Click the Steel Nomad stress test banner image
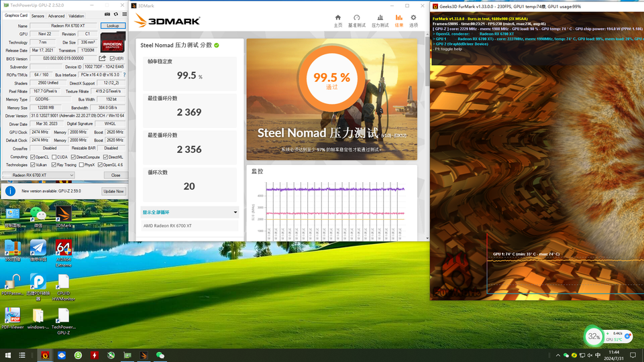The height and width of the screenshot is (362, 644). (x=332, y=99)
